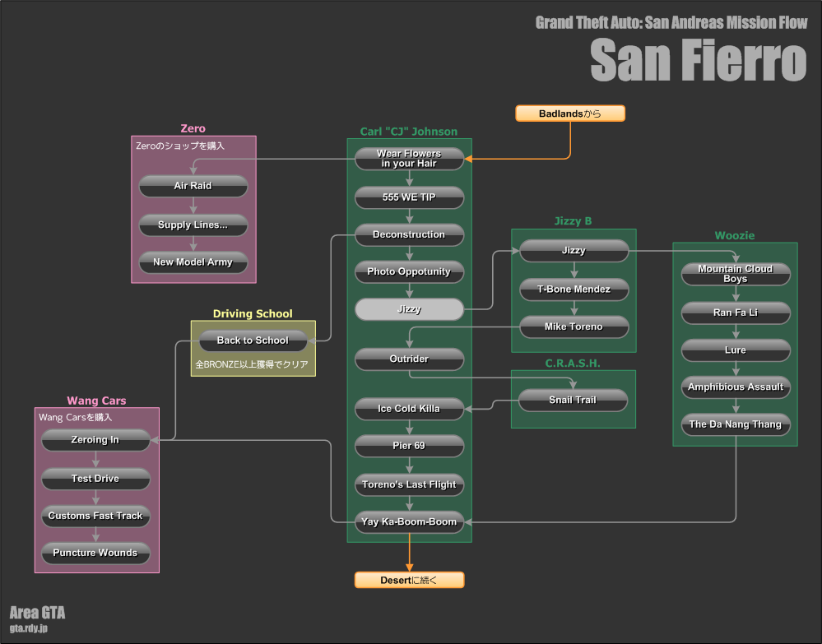Click the Woozie group heading

click(735, 235)
